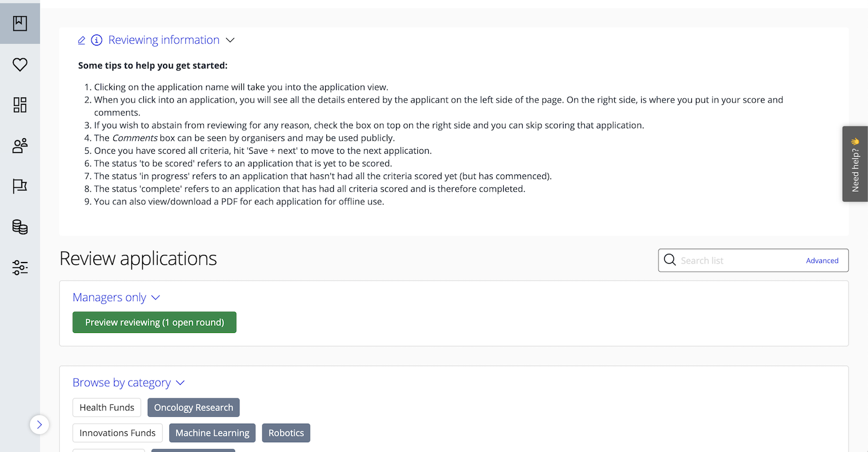
Task: Click the info circle icon beside Reviewing information
Action: pyautogui.click(x=97, y=40)
